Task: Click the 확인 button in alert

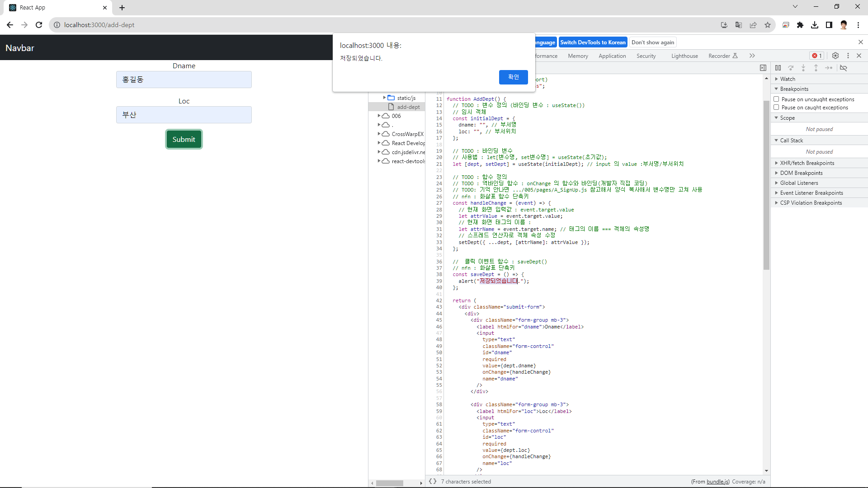Action: (513, 77)
